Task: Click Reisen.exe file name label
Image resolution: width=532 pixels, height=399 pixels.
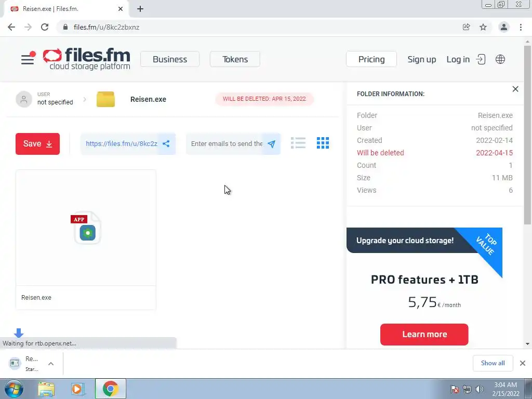Action: click(x=36, y=298)
